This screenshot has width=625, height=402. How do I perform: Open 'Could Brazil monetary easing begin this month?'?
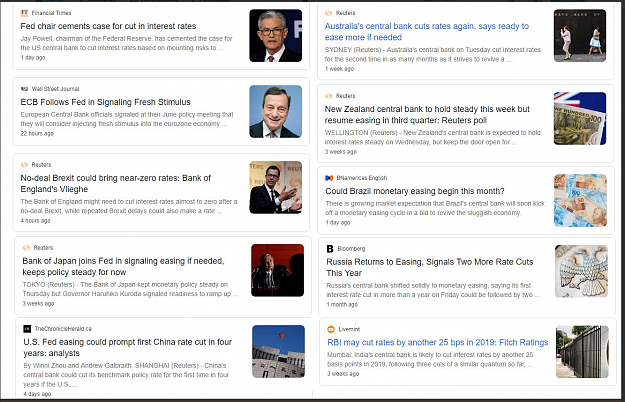[x=415, y=191]
